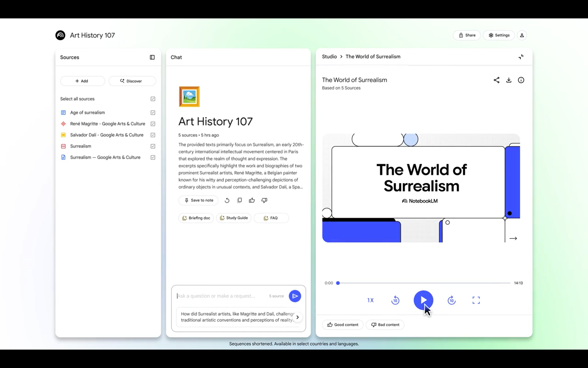Rewind ten seconds
Viewport: 588px width, 368px height.
[x=395, y=300]
